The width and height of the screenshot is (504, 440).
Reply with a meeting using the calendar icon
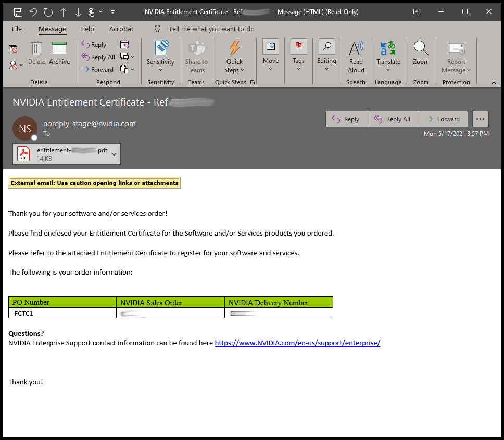pyautogui.click(x=124, y=44)
